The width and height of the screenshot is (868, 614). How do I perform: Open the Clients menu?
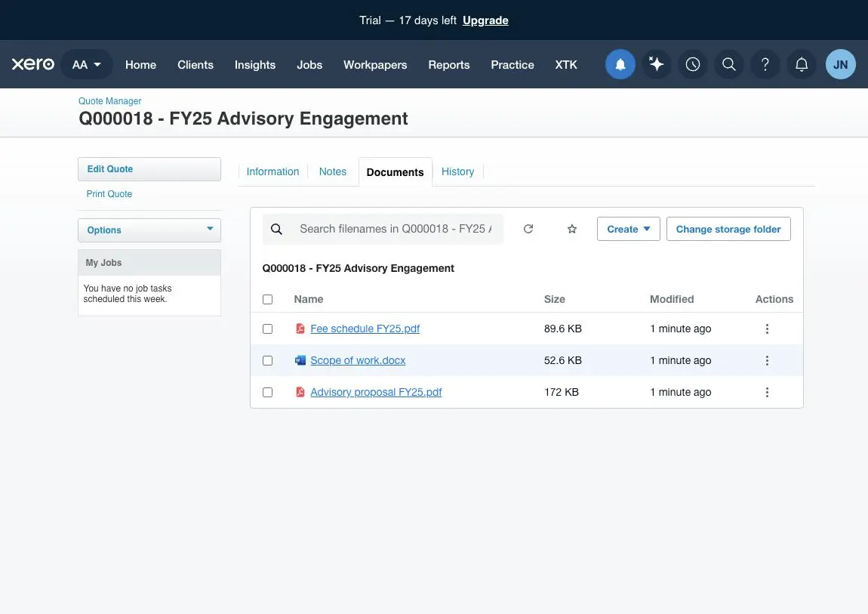[x=195, y=65]
